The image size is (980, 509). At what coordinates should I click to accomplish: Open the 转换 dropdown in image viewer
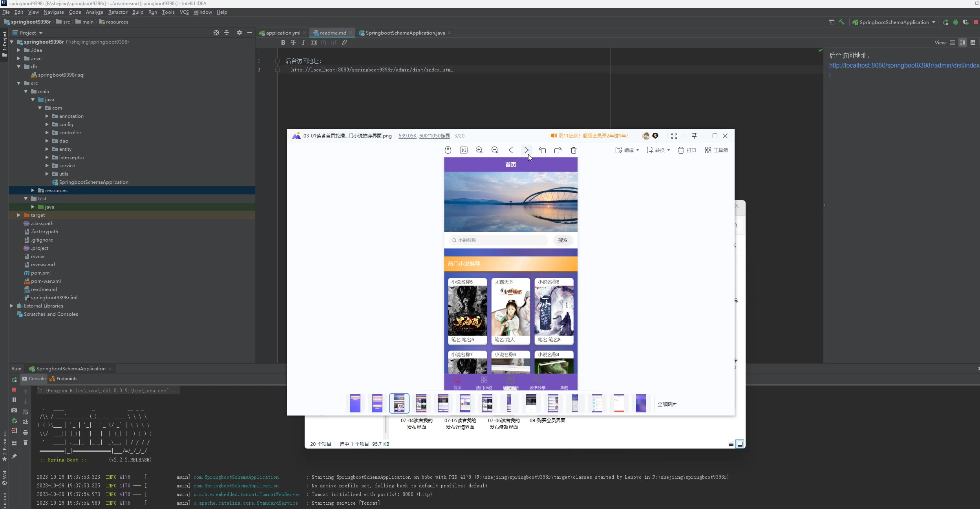pyautogui.click(x=658, y=150)
